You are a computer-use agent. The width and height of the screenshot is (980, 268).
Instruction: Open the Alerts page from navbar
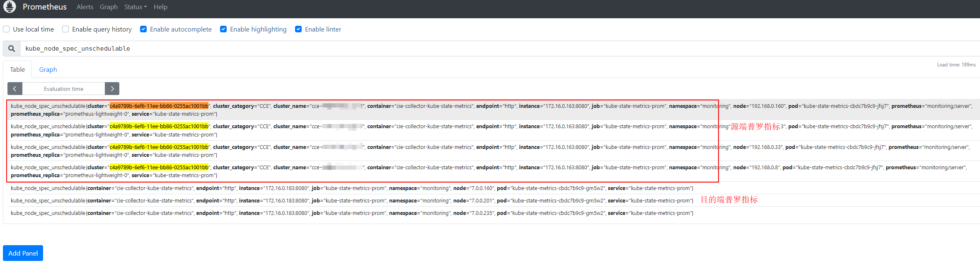[85, 7]
